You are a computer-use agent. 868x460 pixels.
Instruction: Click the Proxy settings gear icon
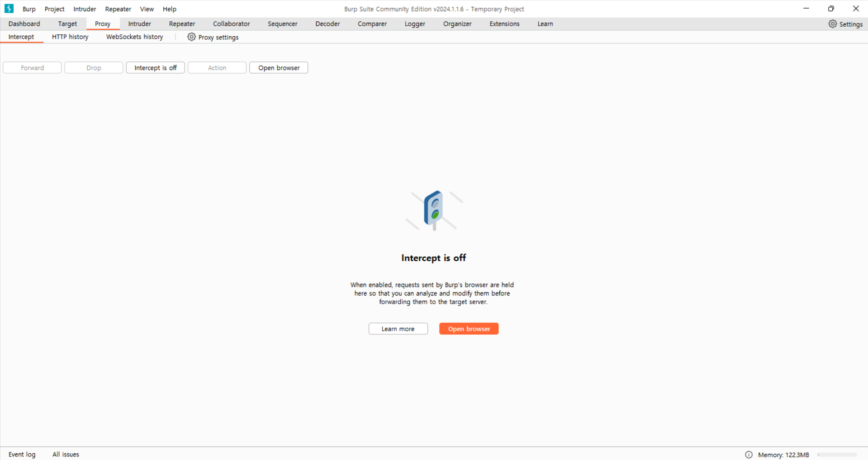point(191,37)
